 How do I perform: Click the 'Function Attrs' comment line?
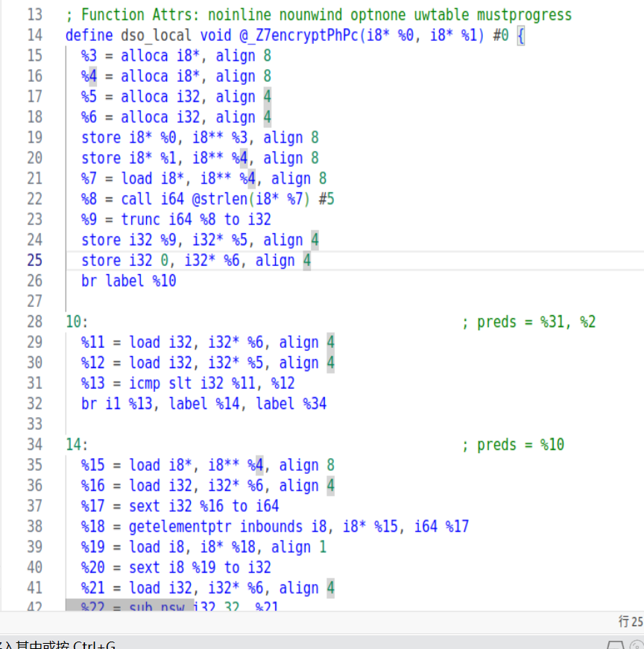tap(319, 15)
